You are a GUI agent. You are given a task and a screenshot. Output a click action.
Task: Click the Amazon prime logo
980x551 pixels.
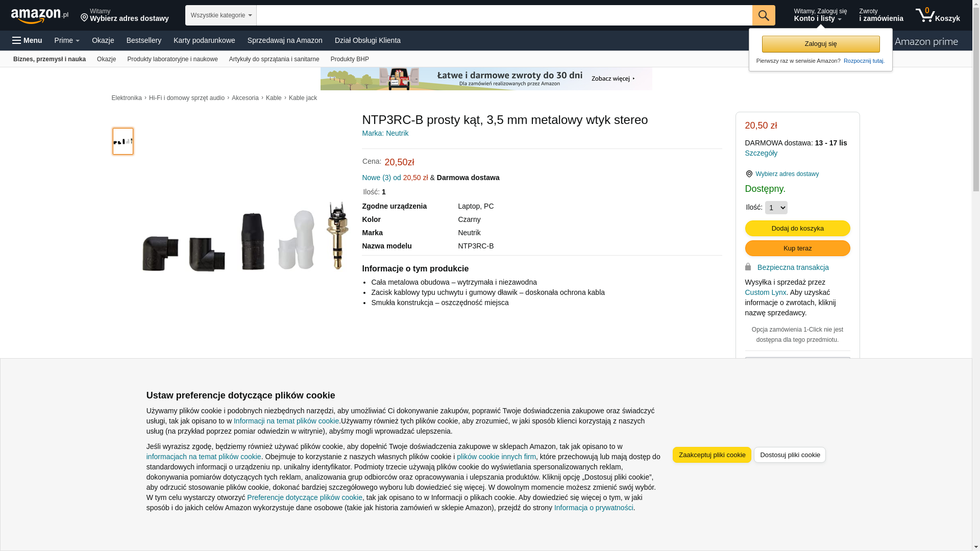coord(926,42)
